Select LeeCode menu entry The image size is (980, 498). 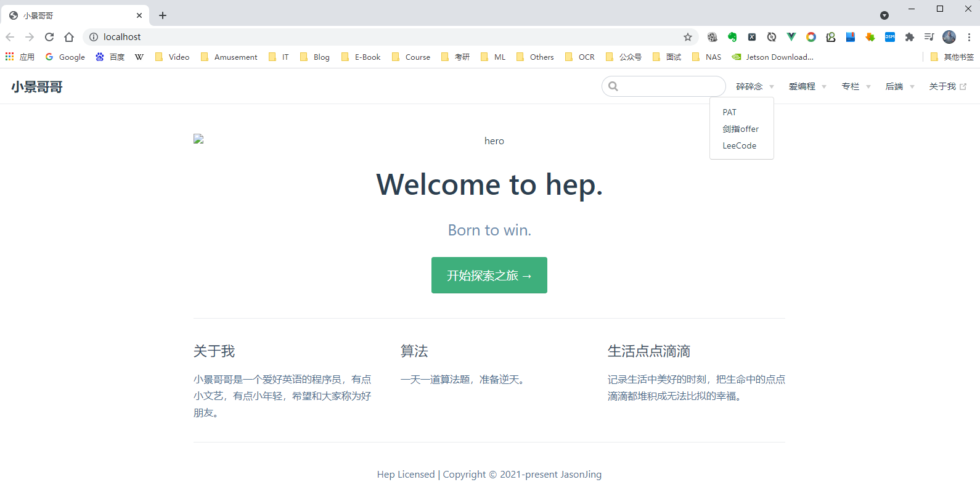click(x=739, y=145)
